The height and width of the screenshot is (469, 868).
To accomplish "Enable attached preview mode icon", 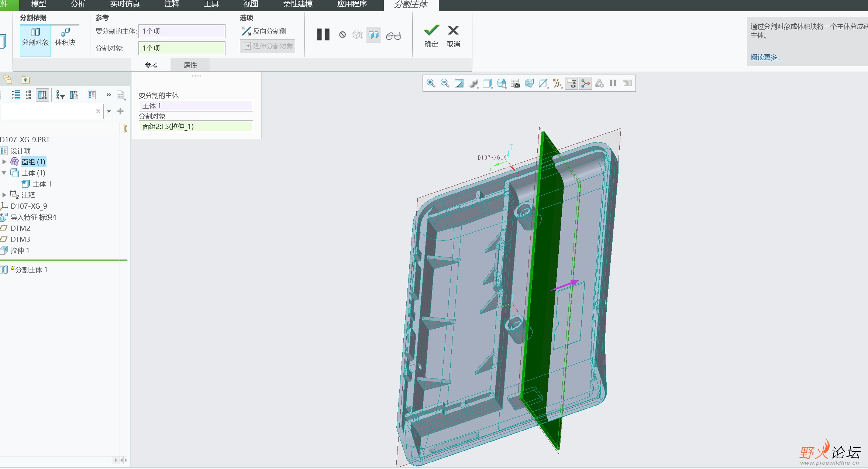I will click(373, 35).
